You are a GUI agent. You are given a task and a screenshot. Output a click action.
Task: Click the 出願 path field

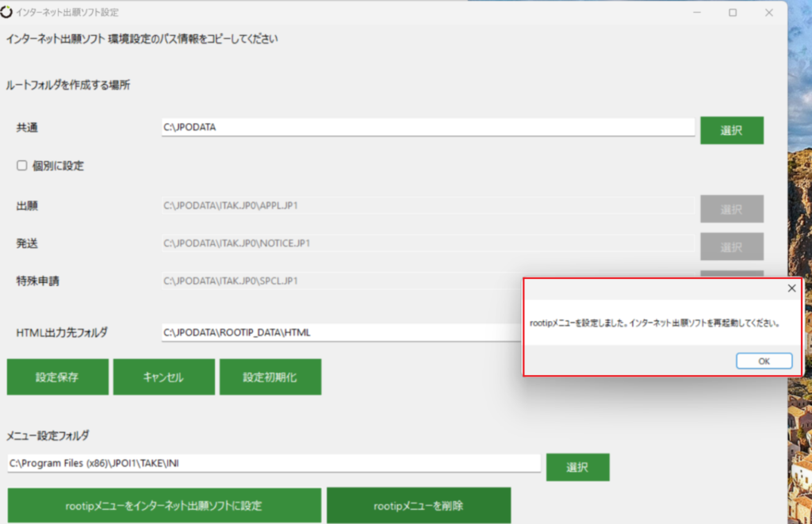[427, 205]
